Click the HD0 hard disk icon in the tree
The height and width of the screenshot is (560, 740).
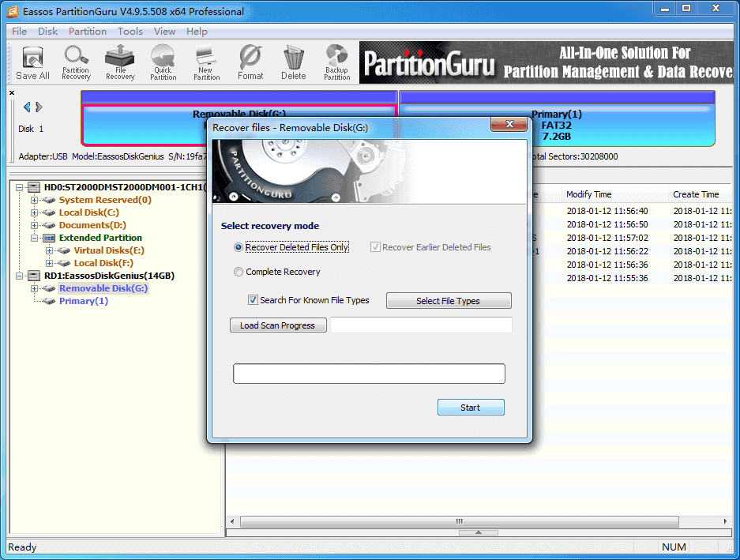34,187
